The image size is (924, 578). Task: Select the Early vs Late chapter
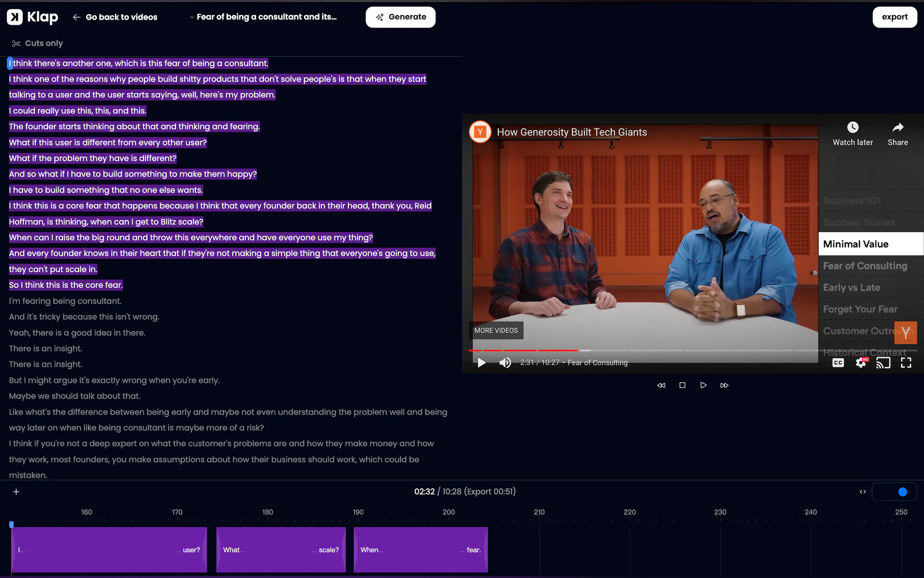[851, 288]
